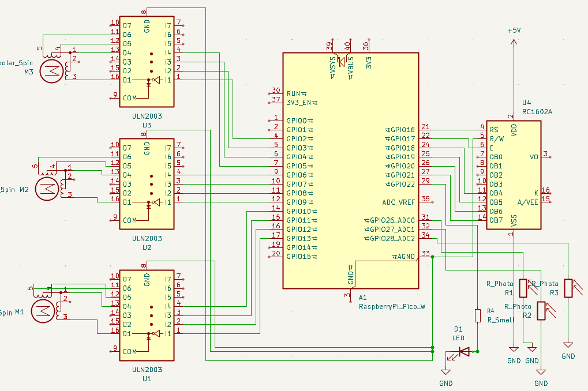This screenshot has height=391, width=588.
Task: Click the GPIO15 pin label
Action: (299, 257)
